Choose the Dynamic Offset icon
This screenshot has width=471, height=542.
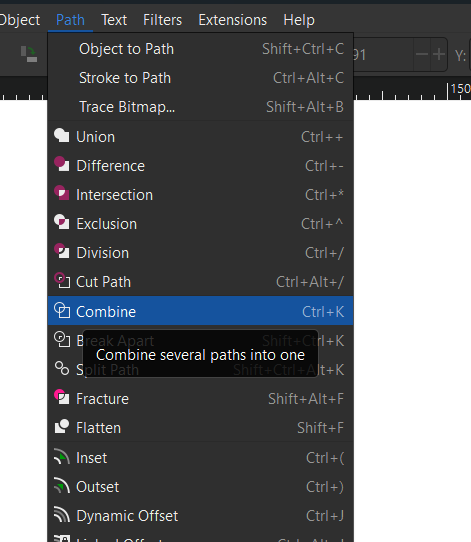point(62,514)
